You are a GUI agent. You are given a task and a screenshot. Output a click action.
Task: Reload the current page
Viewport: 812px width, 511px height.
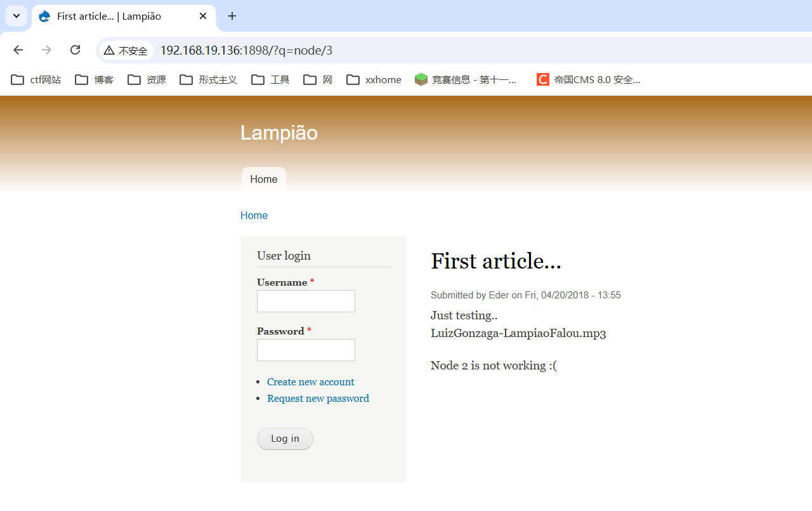[x=75, y=50]
